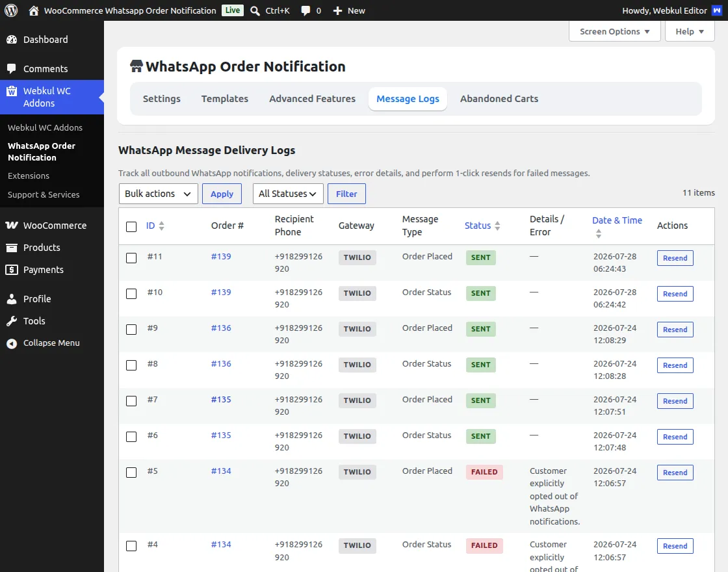Open Bulk actions dropdown
Screen dimensions: 728x572
point(159,194)
